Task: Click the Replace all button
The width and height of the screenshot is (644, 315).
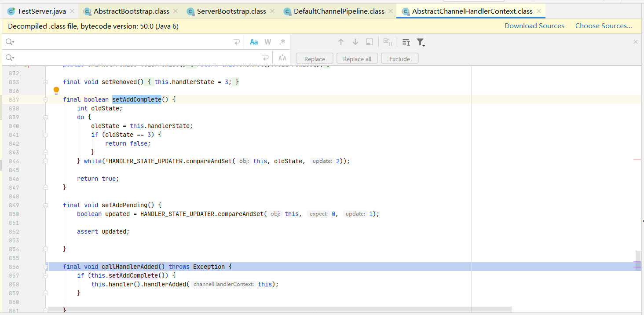Action: click(x=357, y=59)
